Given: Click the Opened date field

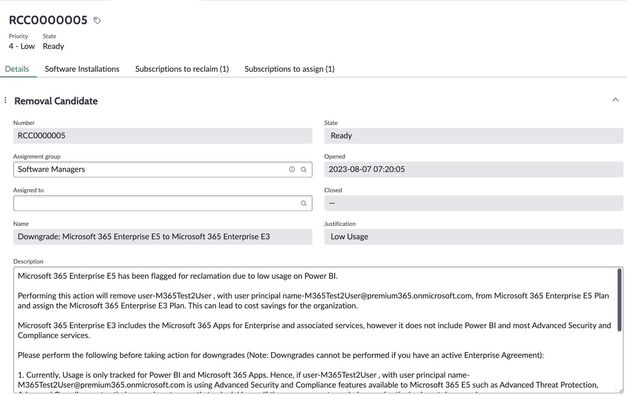Looking at the screenshot, I should pyautogui.click(x=473, y=170).
